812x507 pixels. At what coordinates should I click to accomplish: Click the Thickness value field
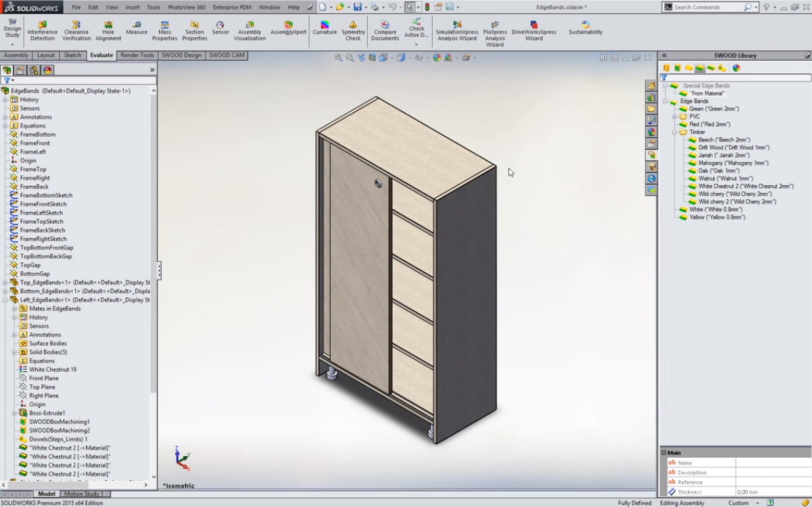pos(772,492)
